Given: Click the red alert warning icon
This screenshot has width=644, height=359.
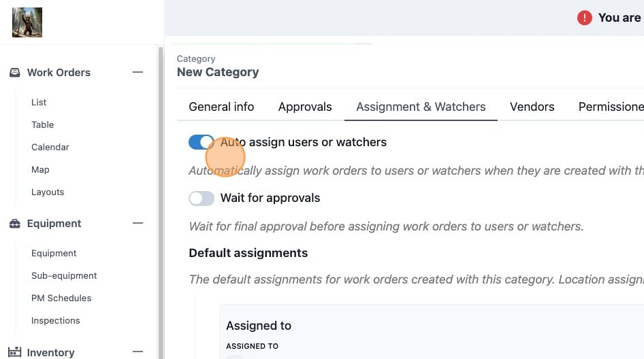Looking at the screenshot, I should (x=585, y=18).
